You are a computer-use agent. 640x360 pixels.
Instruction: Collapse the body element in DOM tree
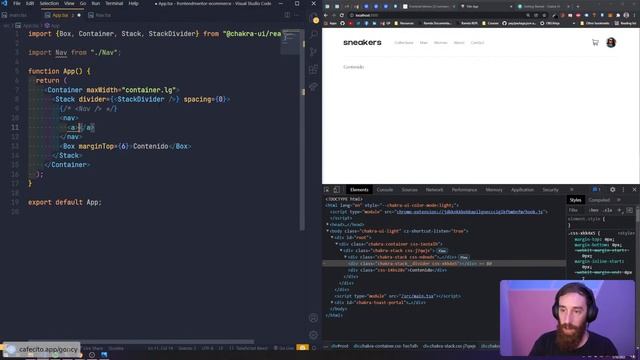[327, 231]
